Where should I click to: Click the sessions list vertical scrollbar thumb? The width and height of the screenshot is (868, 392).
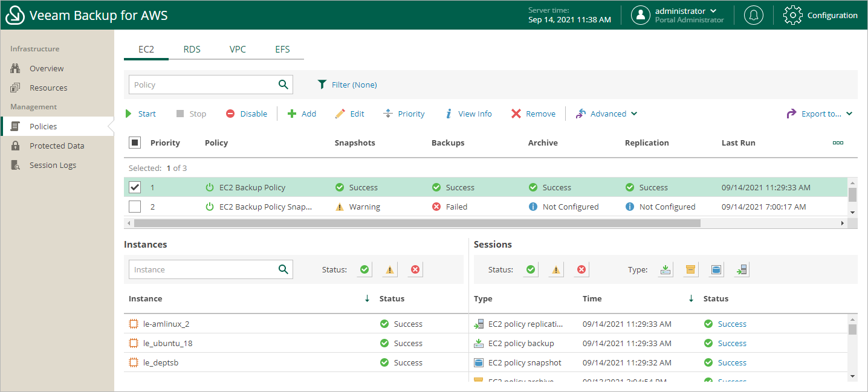click(852, 329)
